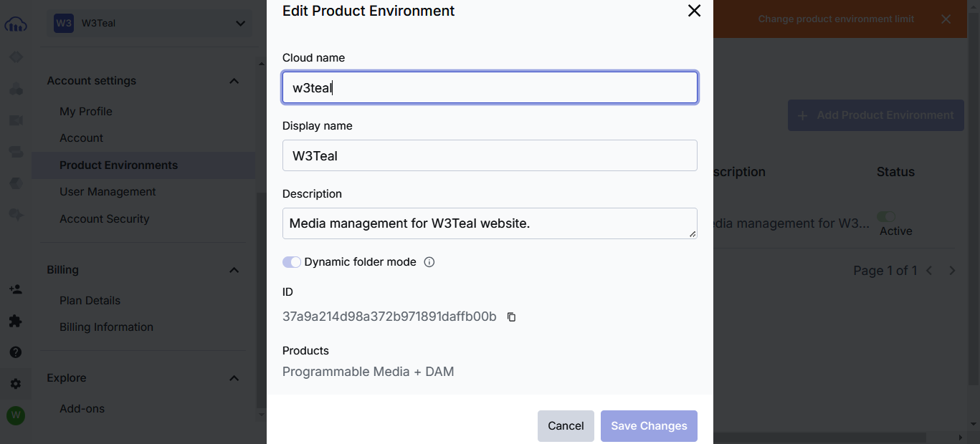Click the horizontal scrollbar at bottom

click(819, 436)
